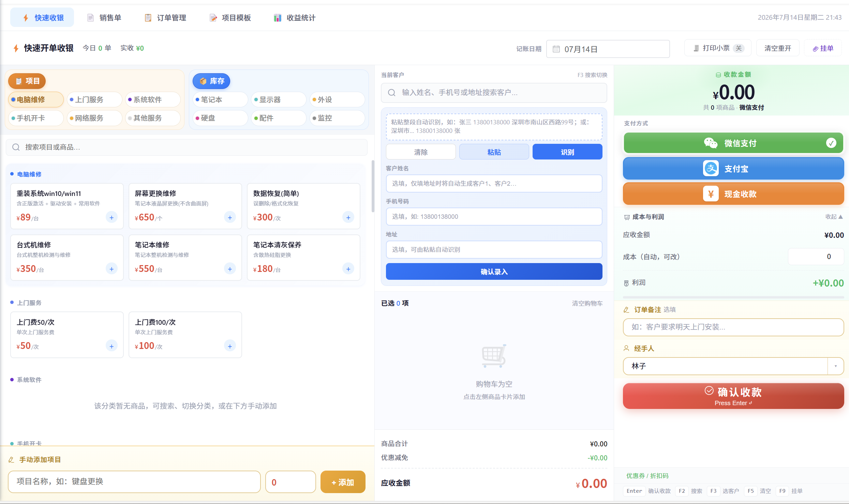Click the 清空重开 button
The image size is (849, 504).
pos(778,48)
